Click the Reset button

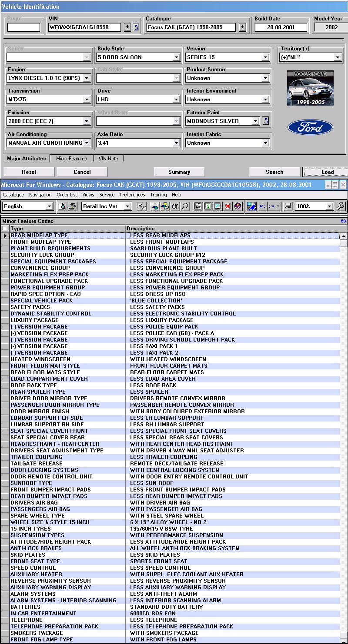29,172
